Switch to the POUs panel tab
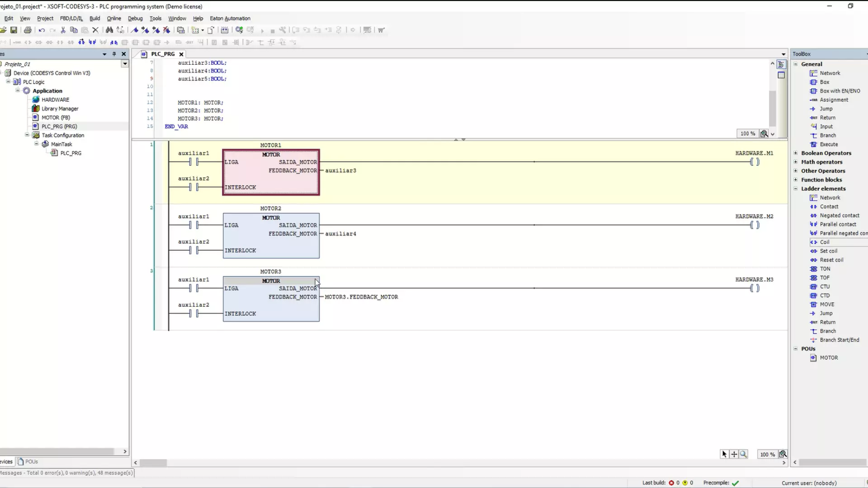Viewport: 868px width, 488px height. (x=28, y=461)
